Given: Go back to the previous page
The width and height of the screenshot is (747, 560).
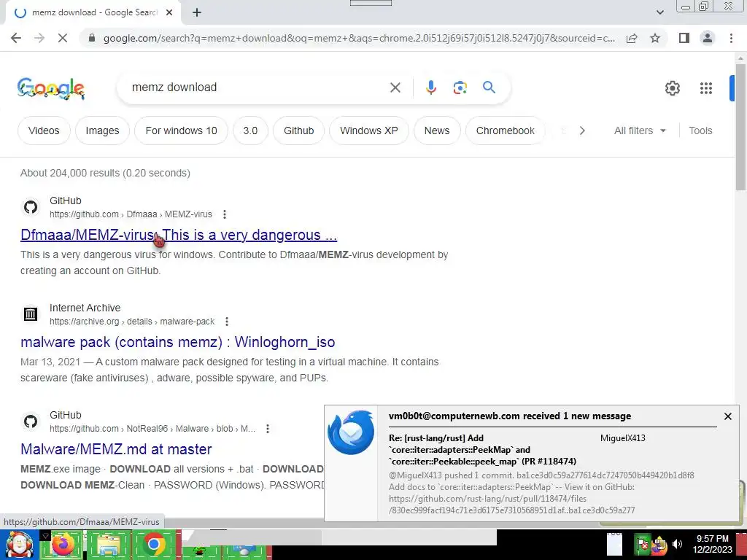Looking at the screenshot, I should pos(16,38).
